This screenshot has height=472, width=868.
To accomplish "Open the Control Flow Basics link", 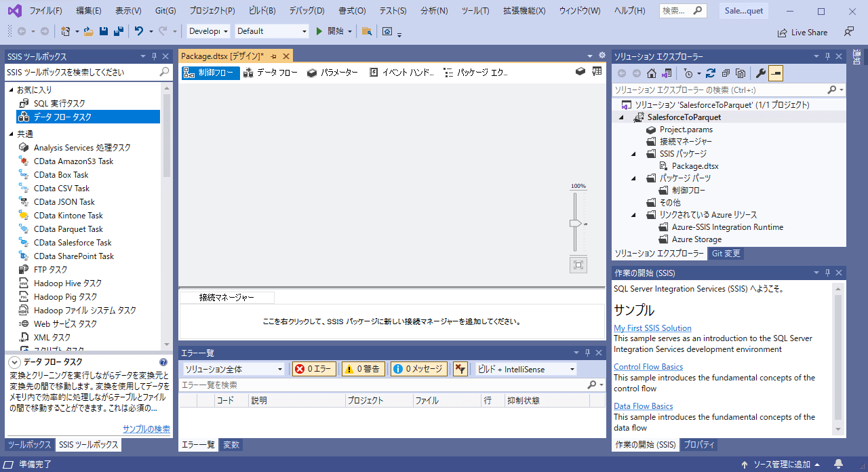I will click(x=648, y=367).
